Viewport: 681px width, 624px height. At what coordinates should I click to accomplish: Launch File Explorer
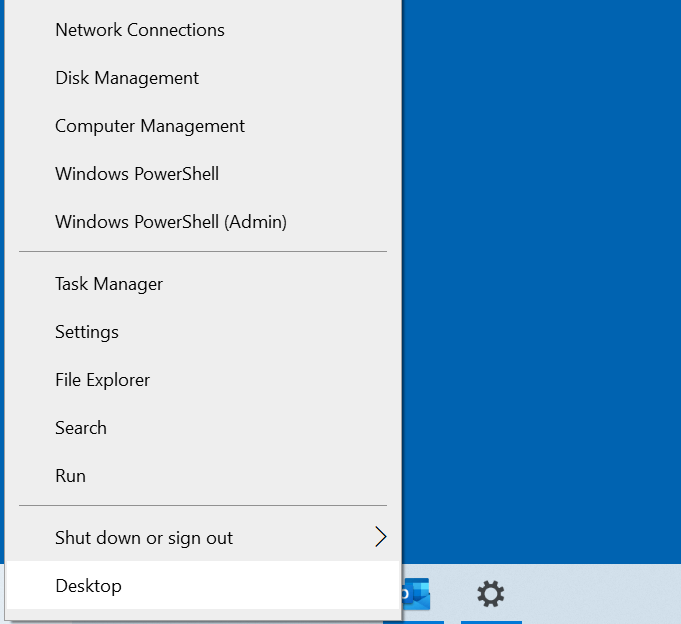[x=103, y=380]
